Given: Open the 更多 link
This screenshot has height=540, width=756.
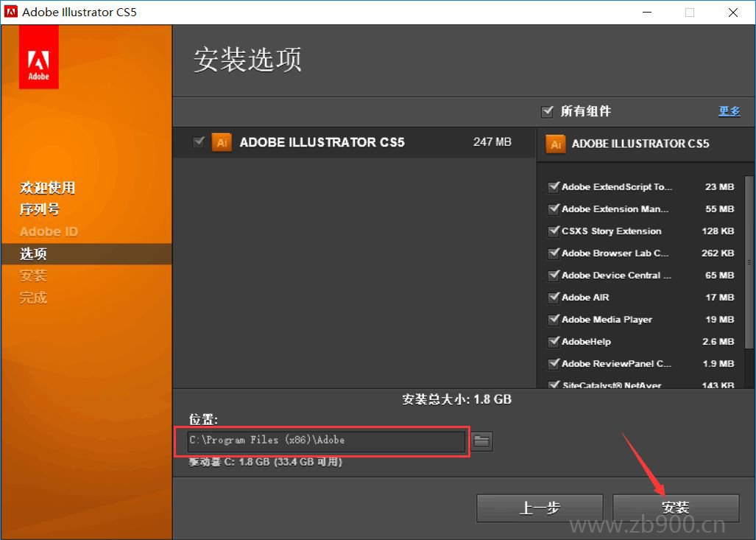Looking at the screenshot, I should (729, 111).
